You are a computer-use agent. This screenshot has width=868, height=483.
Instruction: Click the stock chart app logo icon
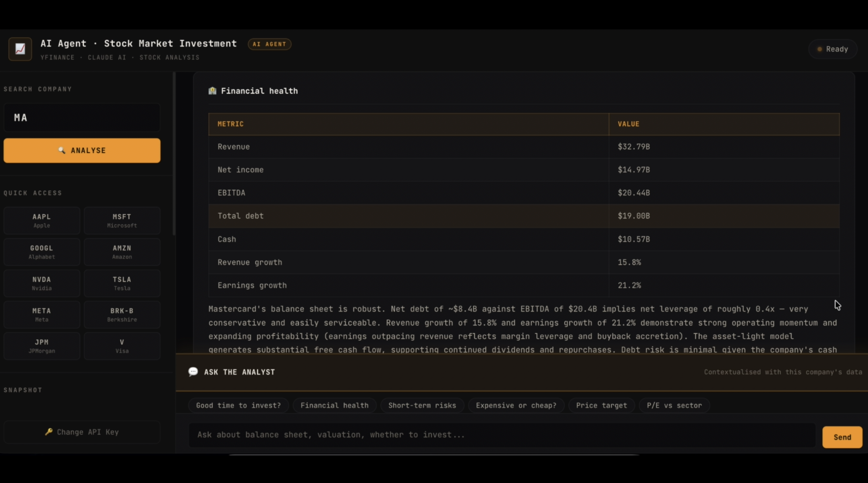point(20,49)
